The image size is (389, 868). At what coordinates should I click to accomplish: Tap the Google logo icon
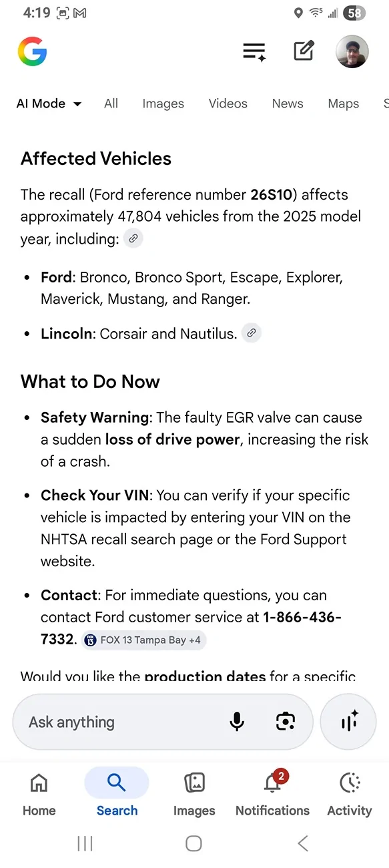32,51
